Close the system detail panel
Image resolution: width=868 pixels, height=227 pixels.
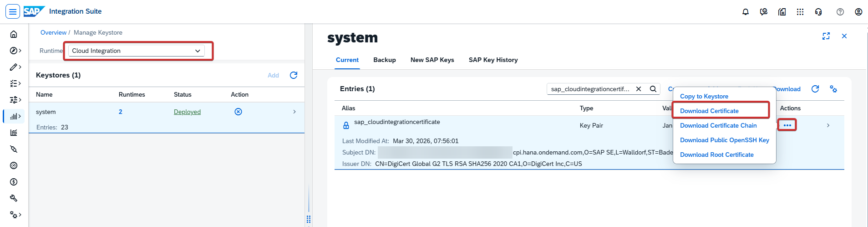click(x=844, y=36)
